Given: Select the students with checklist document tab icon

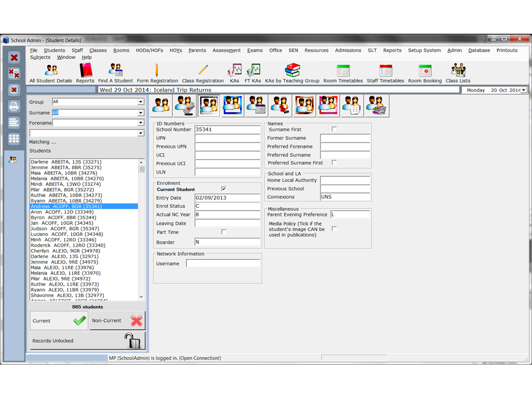Looking at the screenshot, I should pyautogui.click(x=352, y=106).
